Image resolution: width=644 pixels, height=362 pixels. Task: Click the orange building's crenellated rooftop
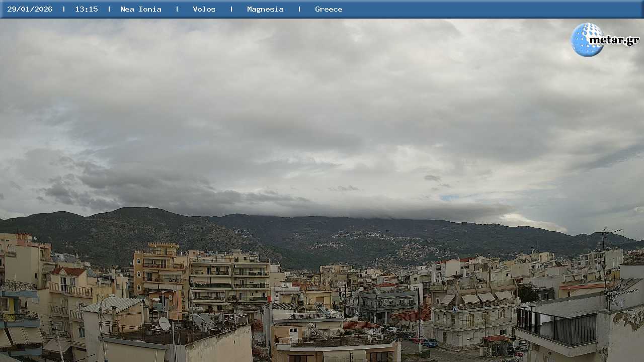(163, 245)
